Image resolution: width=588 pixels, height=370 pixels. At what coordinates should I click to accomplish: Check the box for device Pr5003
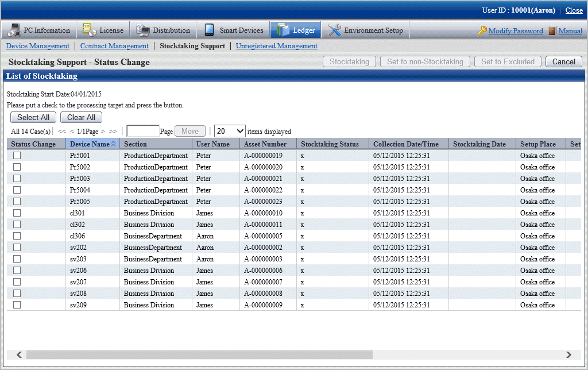[17, 178]
